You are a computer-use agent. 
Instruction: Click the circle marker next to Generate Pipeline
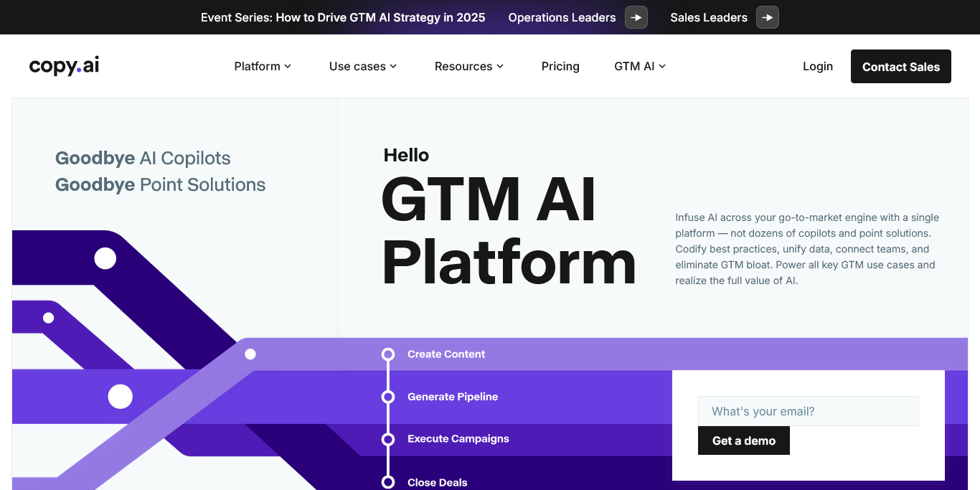click(x=388, y=397)
